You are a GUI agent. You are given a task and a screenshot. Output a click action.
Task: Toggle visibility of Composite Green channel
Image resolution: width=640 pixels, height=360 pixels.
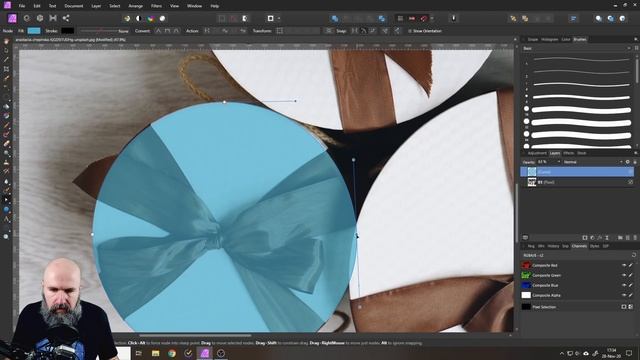624,275
